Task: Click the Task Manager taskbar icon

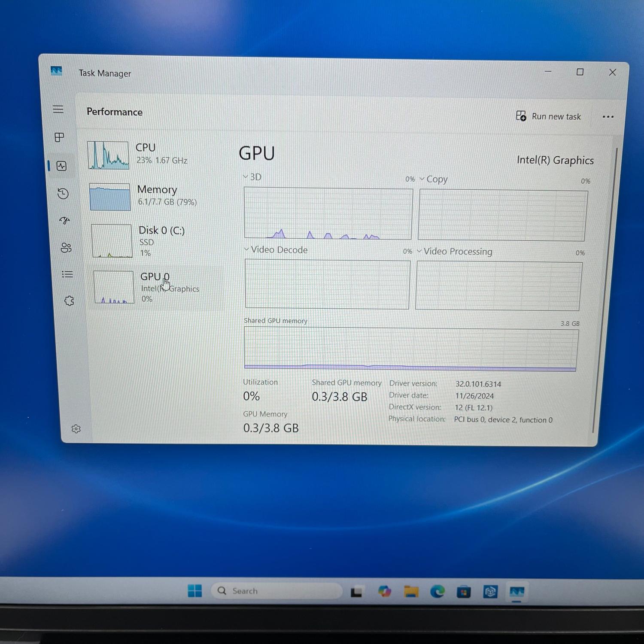Action: click(516, 592)
